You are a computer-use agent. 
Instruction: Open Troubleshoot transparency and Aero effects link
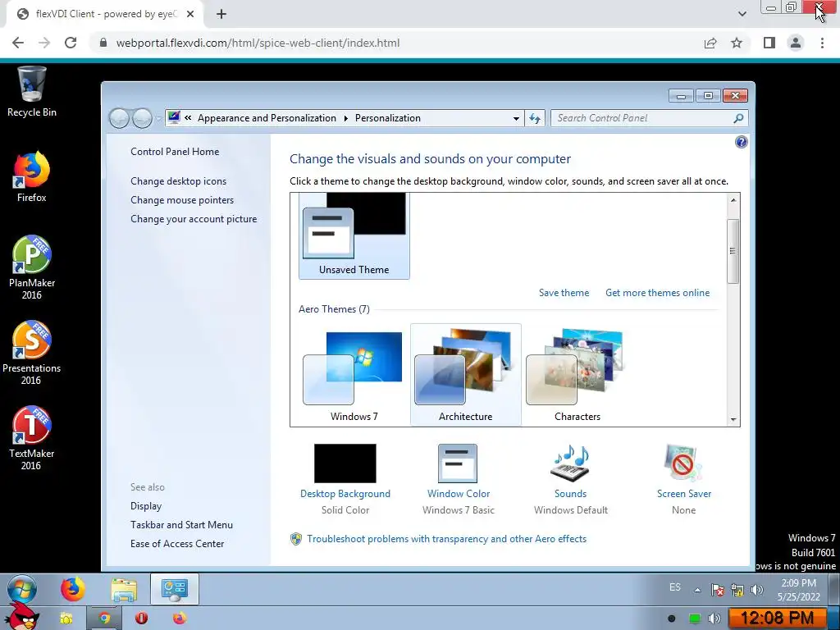[447, 539]
